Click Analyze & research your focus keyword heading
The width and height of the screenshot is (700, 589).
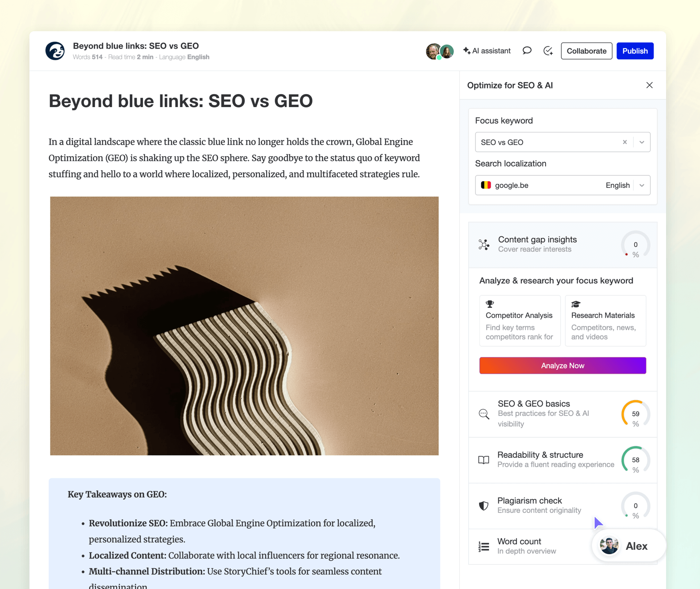click(556, 281)
